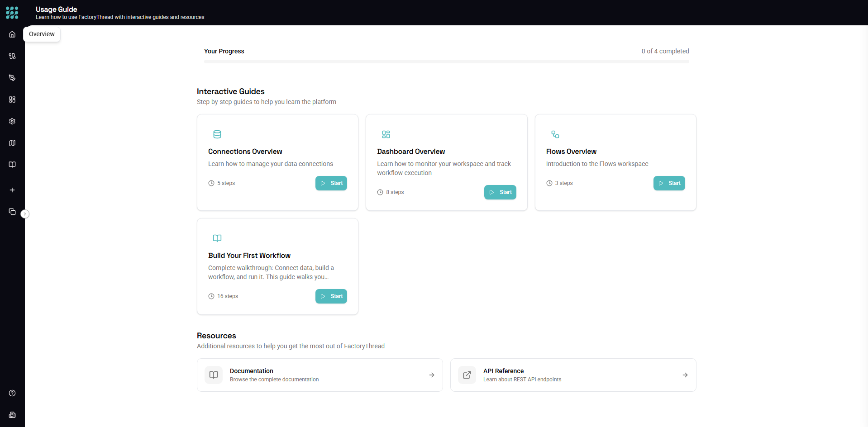Start the Flows Overview guide

tap(669, 183)
